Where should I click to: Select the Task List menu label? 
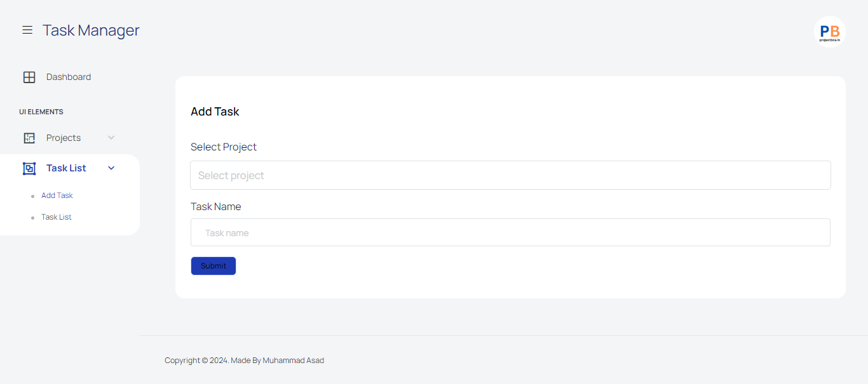(x=66, y=168)
